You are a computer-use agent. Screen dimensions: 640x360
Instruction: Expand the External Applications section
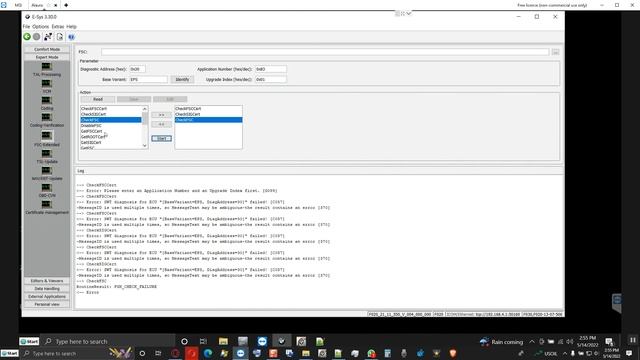click(x=47, y=296)
